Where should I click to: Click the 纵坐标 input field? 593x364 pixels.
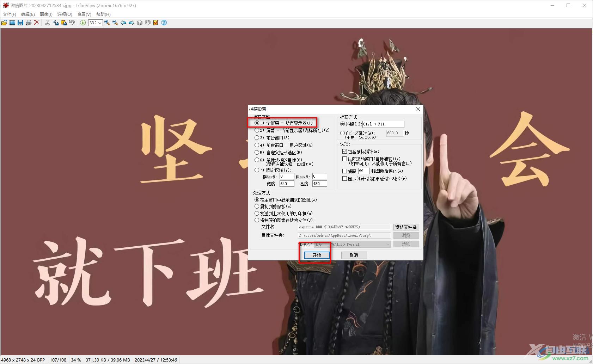(x=319, y=176)
